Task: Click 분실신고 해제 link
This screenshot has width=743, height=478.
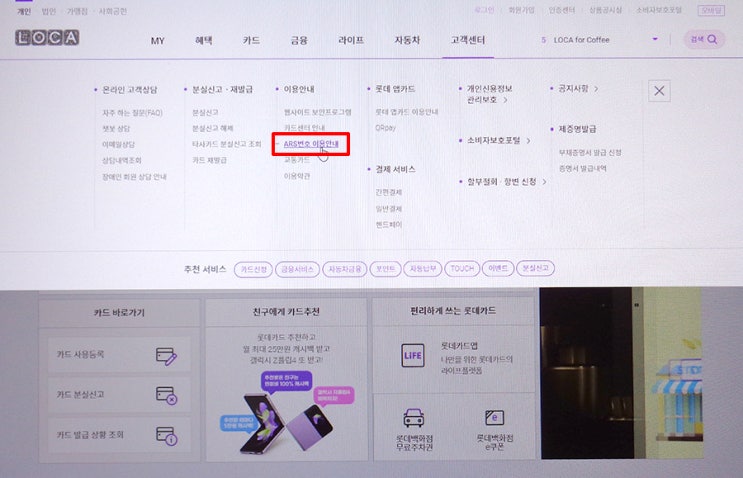Action: 213,128
